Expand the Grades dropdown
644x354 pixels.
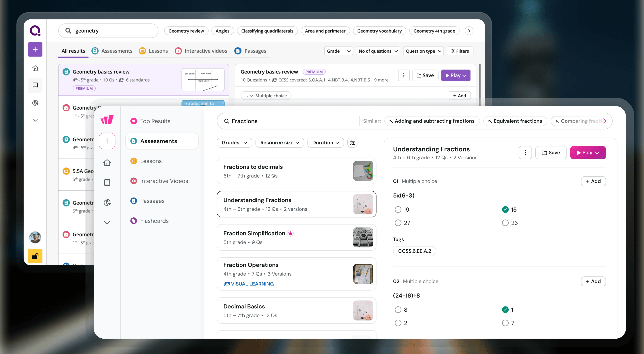(234, 143)
